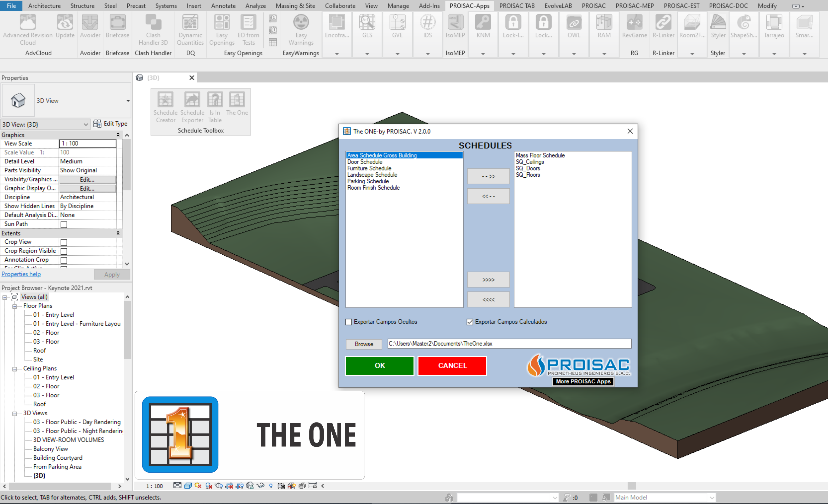The height and width of the screenshot is (504, 828).
Task: Click the Easy Warnings icon
Action: [301, 30]
